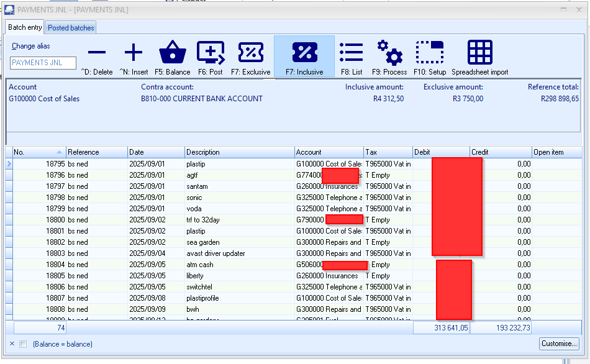590x364 pixels.
Task: Click the Insert plus icon
Action: coord(134,52)
